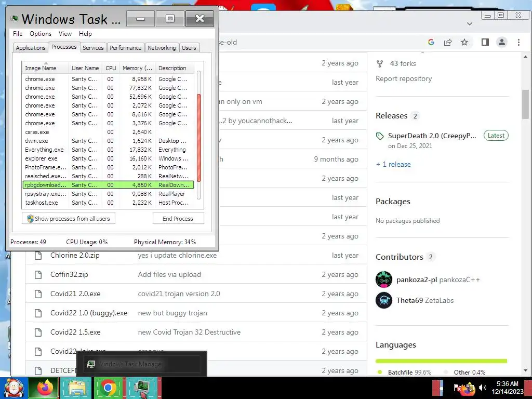The height and width of the screenshot is (399, 532).
Task: Open the Help menu in Task Manager
Action: point(85,34)
